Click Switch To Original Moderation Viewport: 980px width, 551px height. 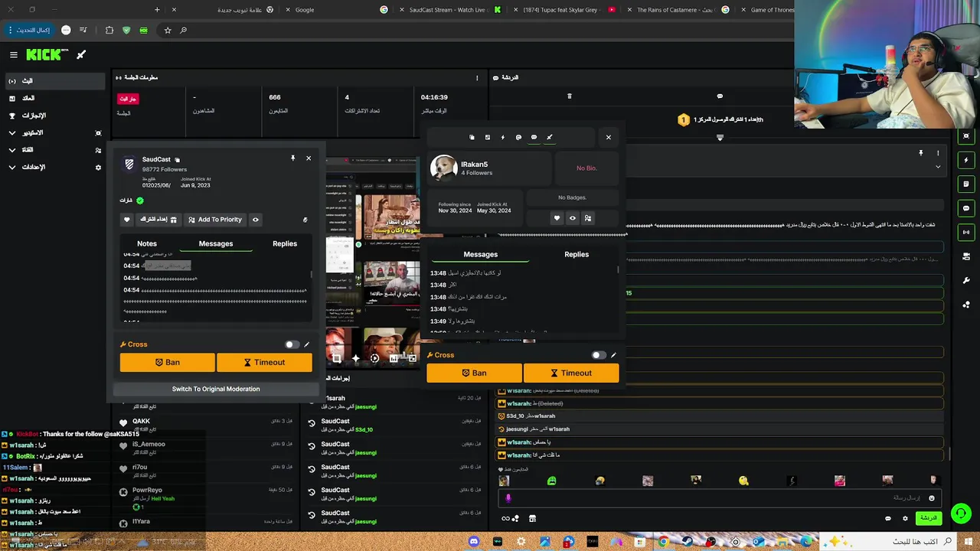pyautogui.click(x=216, y=389)
